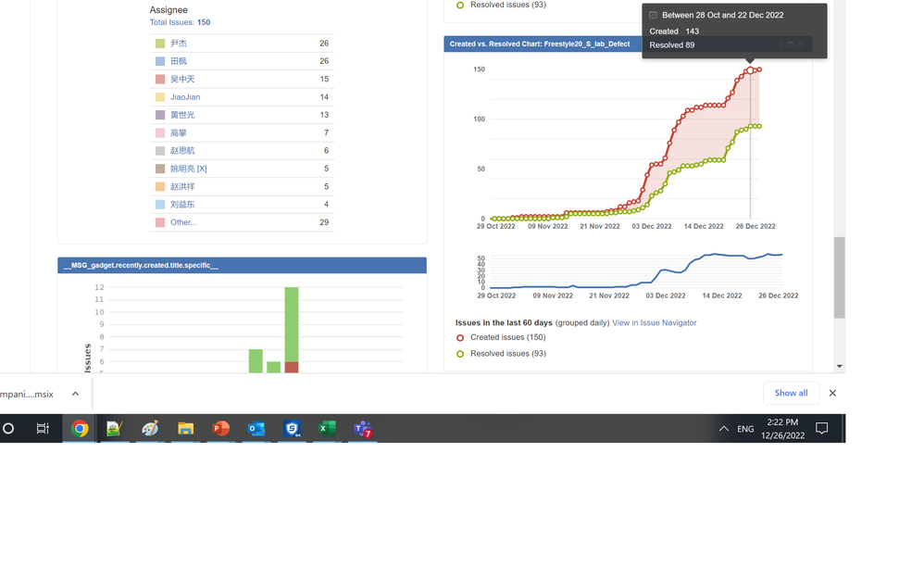
Task: Show hidden system tray icons
Action: pos(724,429)
